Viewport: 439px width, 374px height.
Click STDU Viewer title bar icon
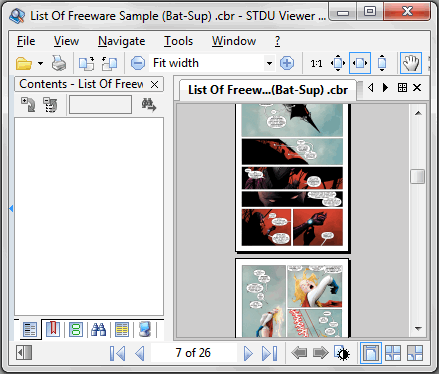point(17,15)
